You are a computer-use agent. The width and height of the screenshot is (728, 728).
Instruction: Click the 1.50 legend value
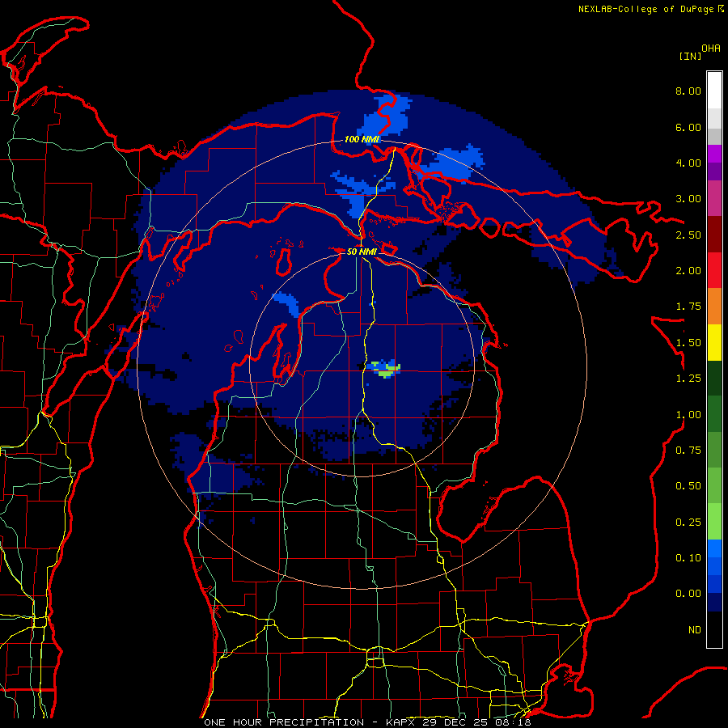[x=688, y=343]
